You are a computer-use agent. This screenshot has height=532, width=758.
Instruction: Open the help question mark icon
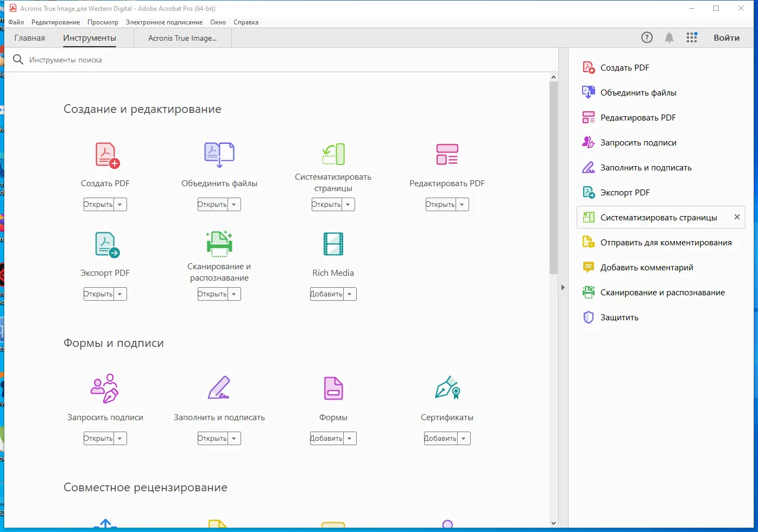(x=647, y=37)
